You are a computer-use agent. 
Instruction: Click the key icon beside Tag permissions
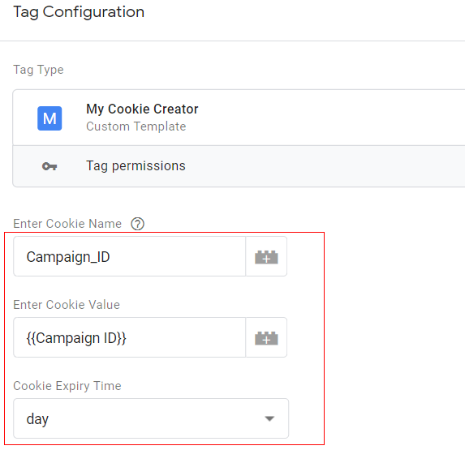coord(50,166)
